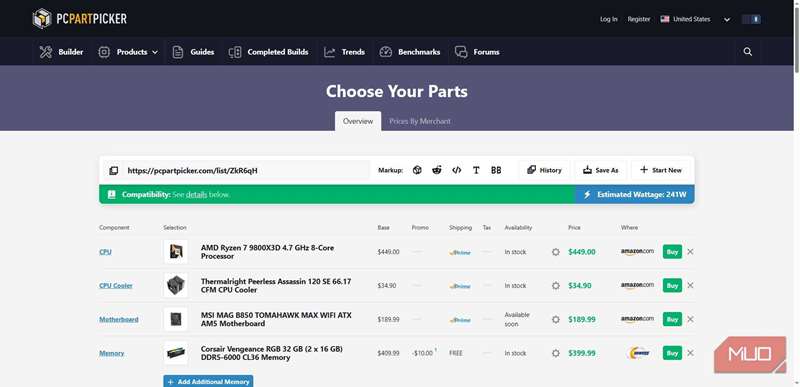Open Corsair Vengeance RGB product name
The image size is (800, 387).
271,353
